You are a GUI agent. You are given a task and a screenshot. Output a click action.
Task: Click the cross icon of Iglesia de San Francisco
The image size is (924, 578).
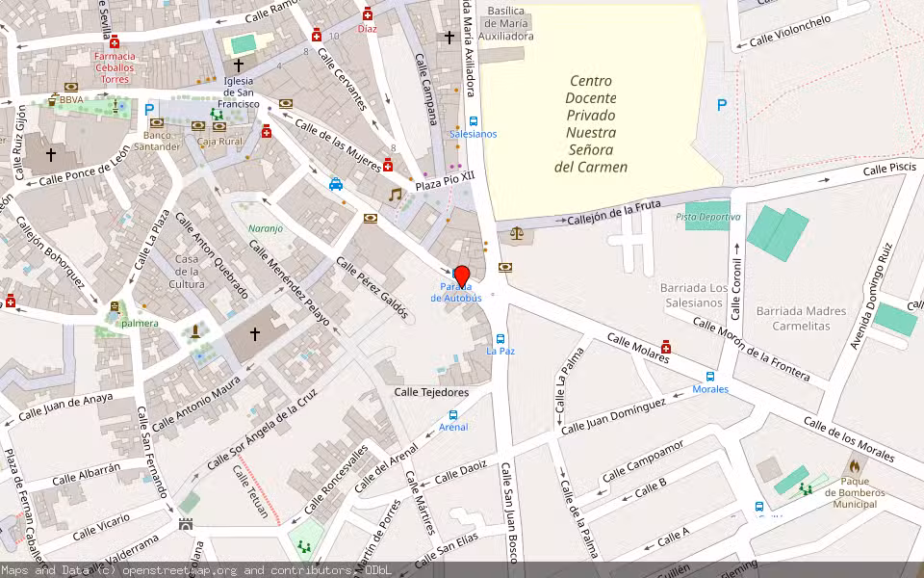click(238, 66)
